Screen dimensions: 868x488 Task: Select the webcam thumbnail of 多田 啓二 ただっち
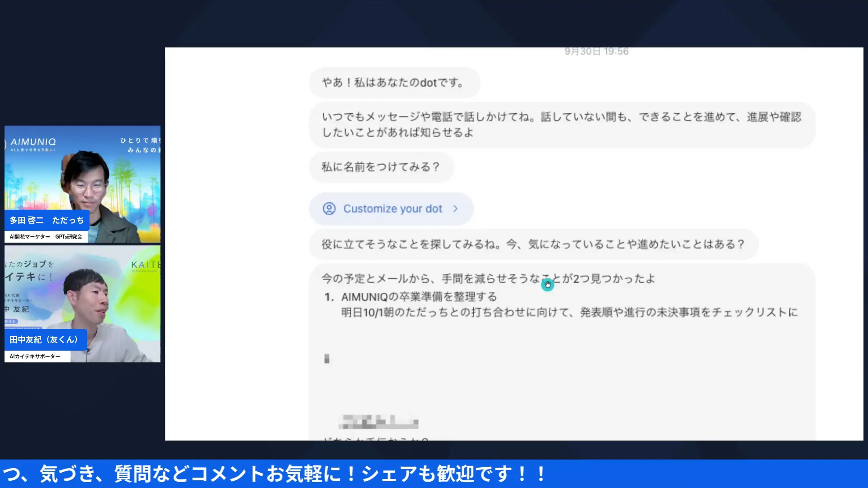(x=82, y=184)
